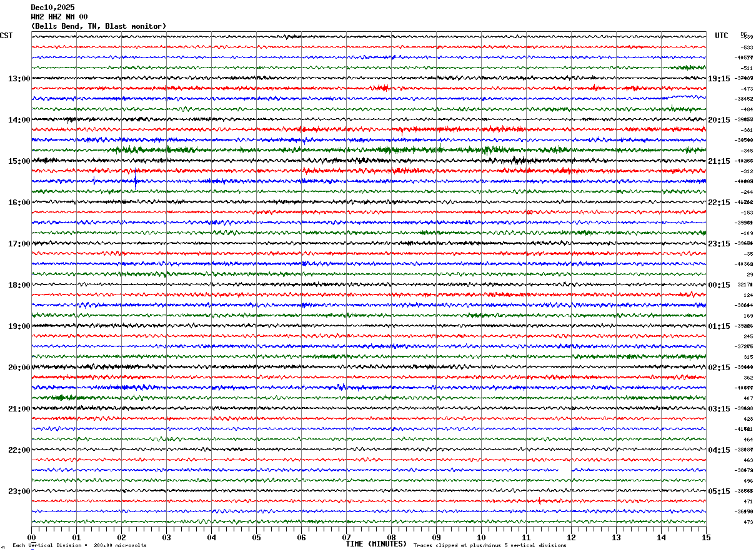Viewport: 756px width, 554px height.
Task: Click minute tick 08 on the time axis
Action: 391,537
